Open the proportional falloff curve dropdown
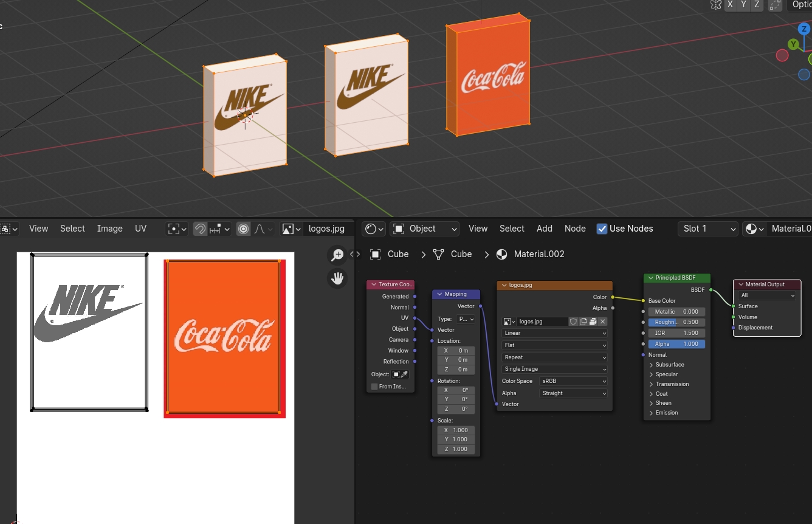This screenshot has height=524, width=812. click(263, 229)
